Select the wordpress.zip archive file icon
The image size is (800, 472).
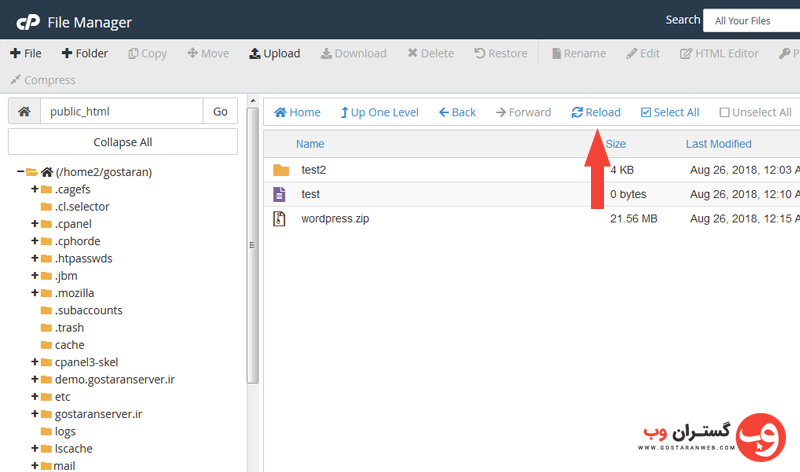(x=281, y=218)
